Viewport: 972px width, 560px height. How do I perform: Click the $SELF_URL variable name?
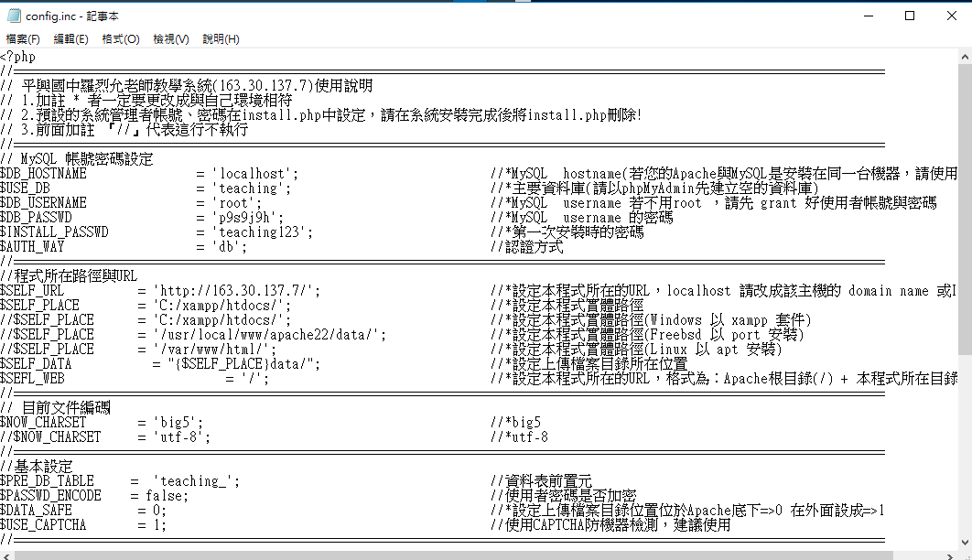32,291
